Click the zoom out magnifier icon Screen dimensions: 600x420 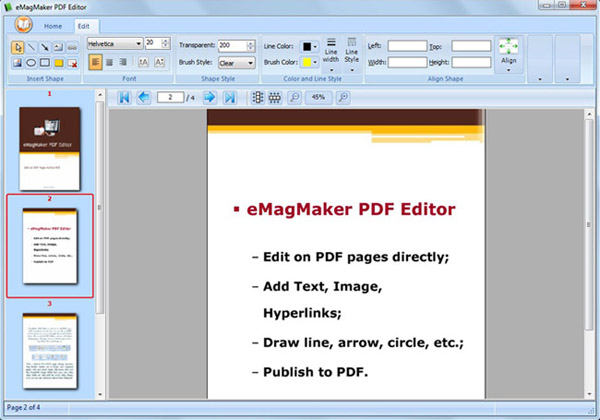coord(295,98)
